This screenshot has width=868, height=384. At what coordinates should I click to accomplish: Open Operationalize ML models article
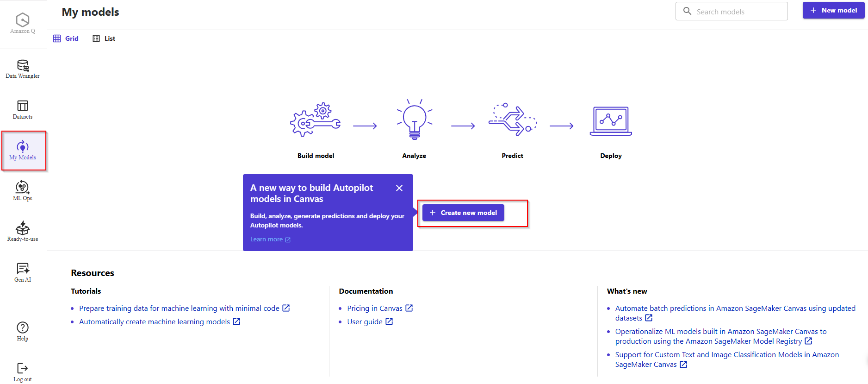[721, 336]
